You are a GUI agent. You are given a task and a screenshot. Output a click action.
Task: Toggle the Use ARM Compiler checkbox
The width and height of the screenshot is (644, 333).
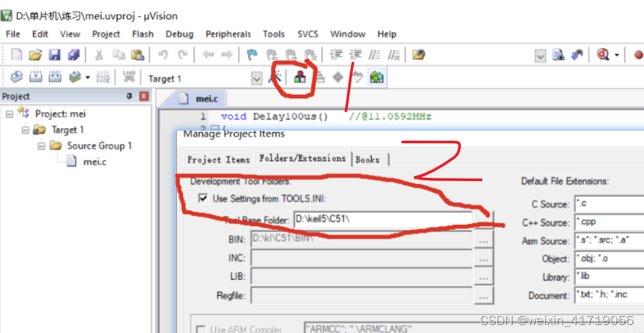coord(201,329)
